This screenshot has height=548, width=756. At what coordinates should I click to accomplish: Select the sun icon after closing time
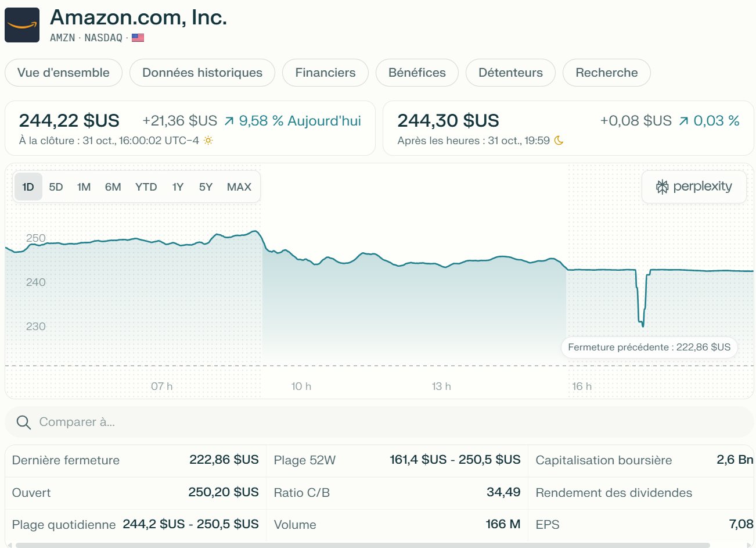tap(207, 141)
